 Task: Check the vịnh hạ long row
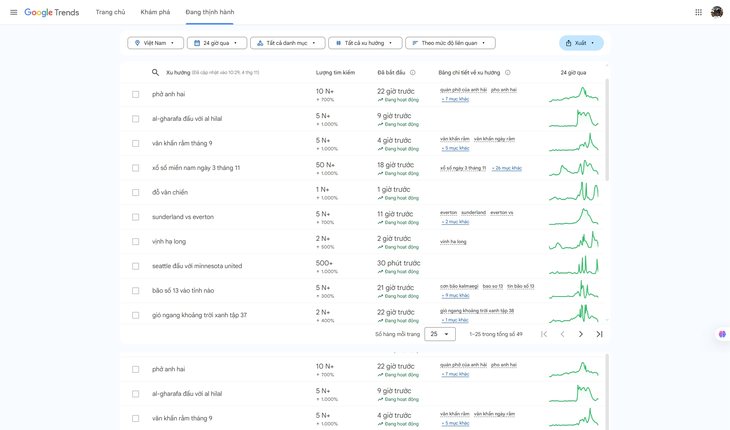click(x=136, y=242)
